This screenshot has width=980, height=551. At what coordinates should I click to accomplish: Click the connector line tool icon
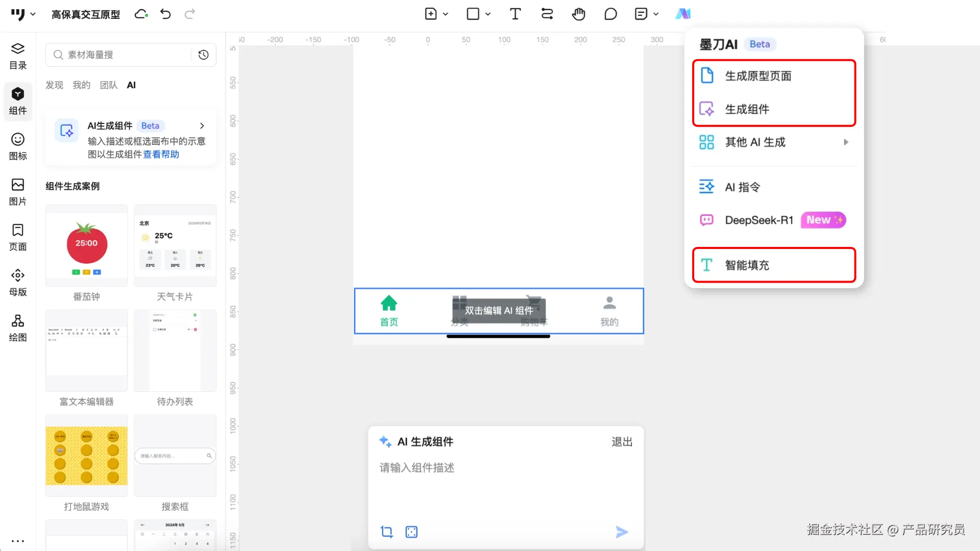[547, 14]
